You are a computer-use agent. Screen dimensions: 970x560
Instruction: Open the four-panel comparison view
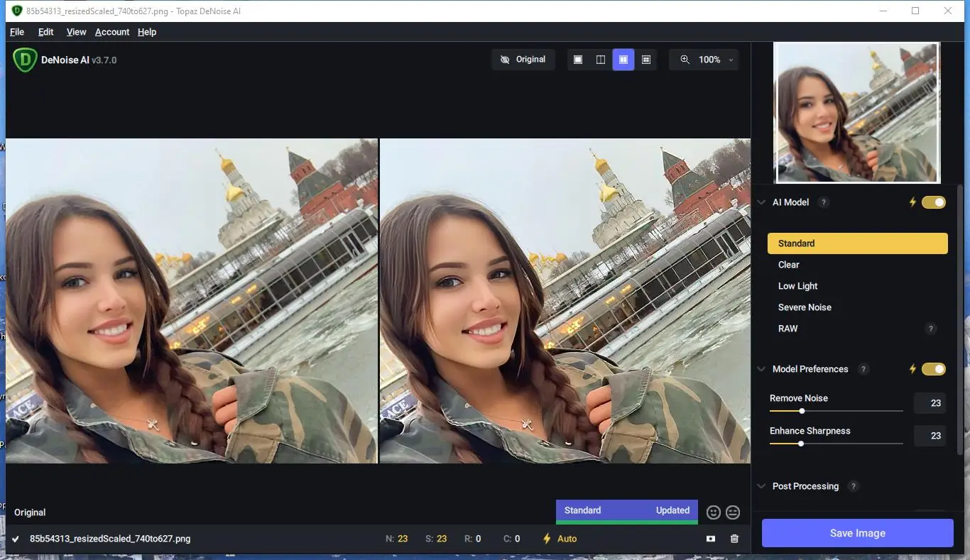tap(645, 60)
